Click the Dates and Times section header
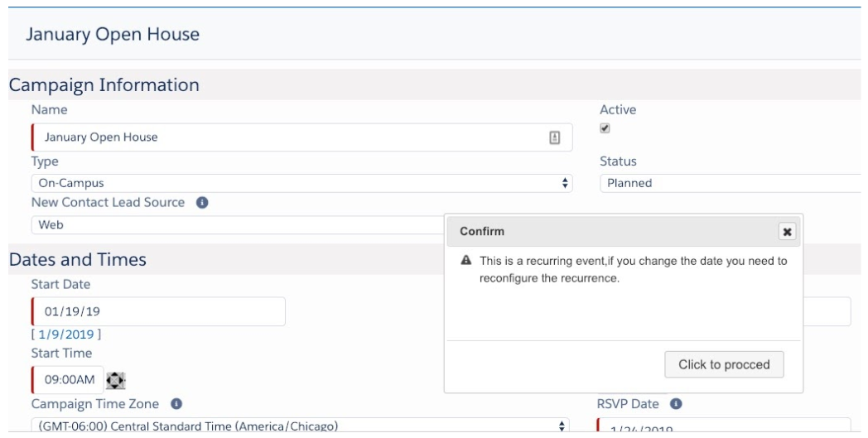This screenshot has width=868, height=438. (x=78, y=260)
